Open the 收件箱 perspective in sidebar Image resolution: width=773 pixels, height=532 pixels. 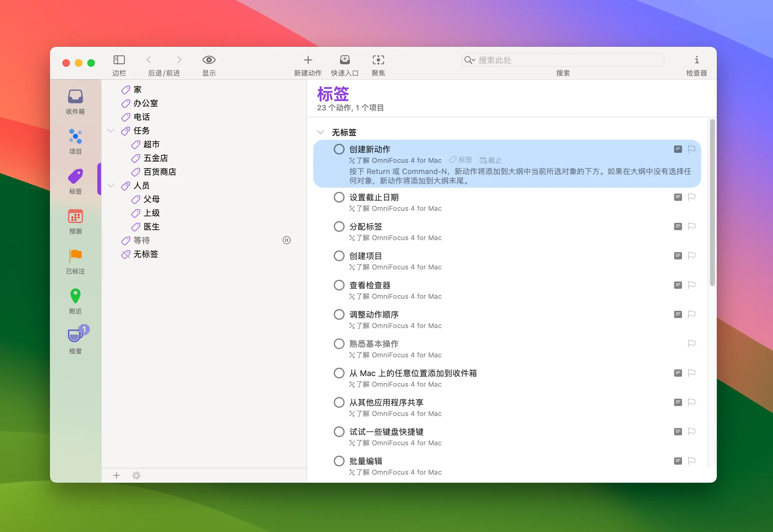pyautogui.click(x=75, y=100)
